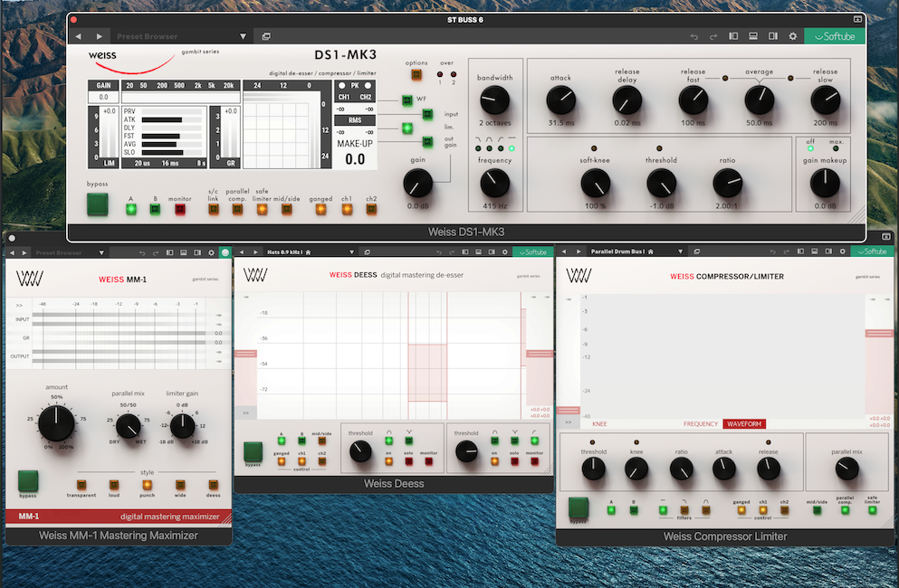899x588 pixels.
Task: Click redo arrow in Weiss Deess toolbar
Action: click(452, 252)
